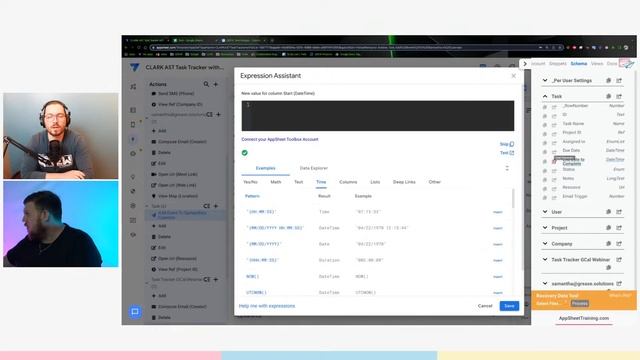Click the Due Date column name
The width and height of the screenshot is (640, 360).
coord(571,151)
